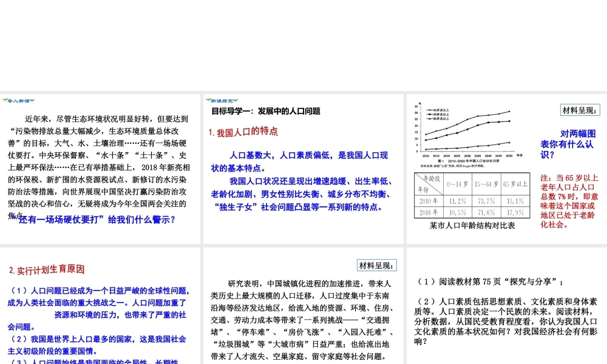Select the age structure comparison table

(x=470, y=195)
